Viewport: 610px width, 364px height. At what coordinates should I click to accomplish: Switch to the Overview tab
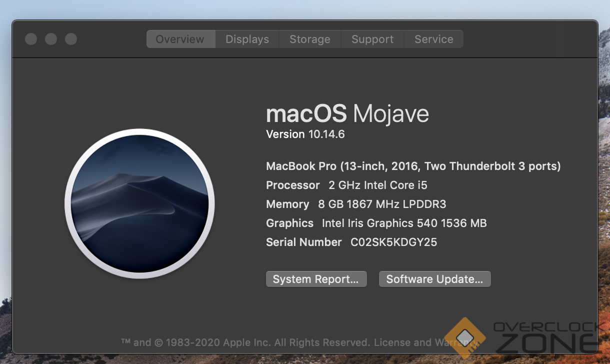pyautogui.click(x=180, y=39)
